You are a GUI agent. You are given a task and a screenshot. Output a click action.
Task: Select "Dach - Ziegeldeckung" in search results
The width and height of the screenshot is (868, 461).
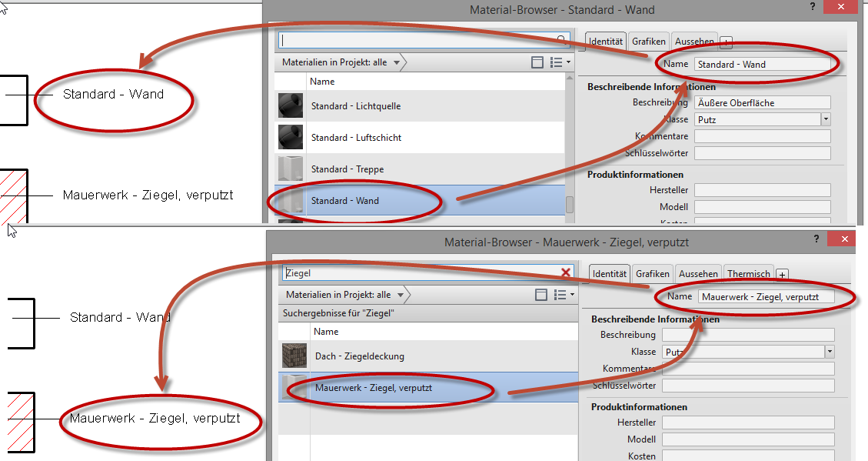428,356
